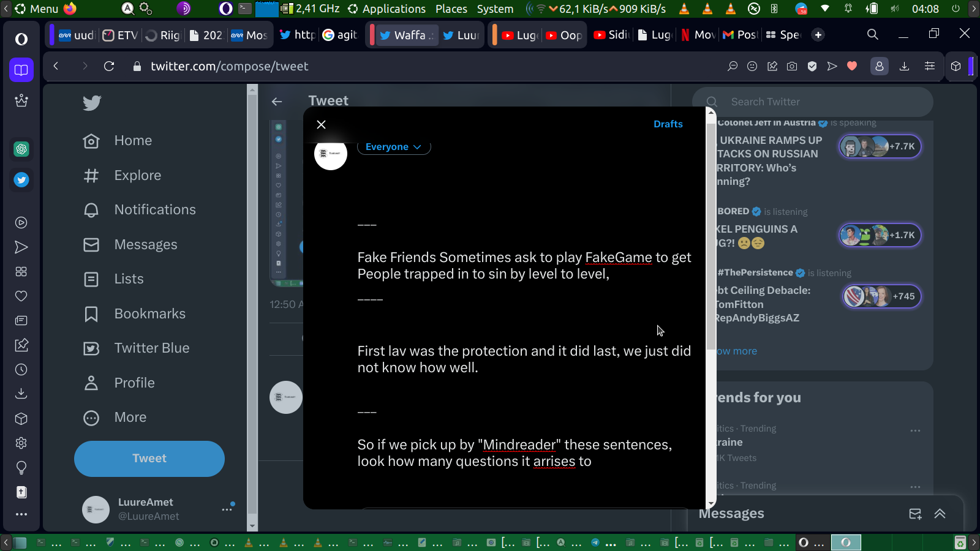
Task: Open LuureAmet account options dots
Action: (227, 509)
